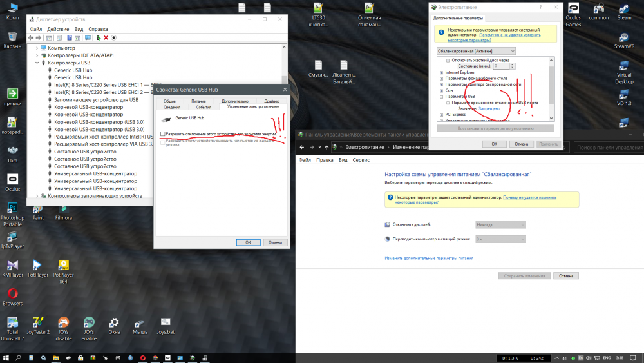This screenshot has height=363, width=644.
Task: Open the JOYs enable shortcut
Action: 89,329
